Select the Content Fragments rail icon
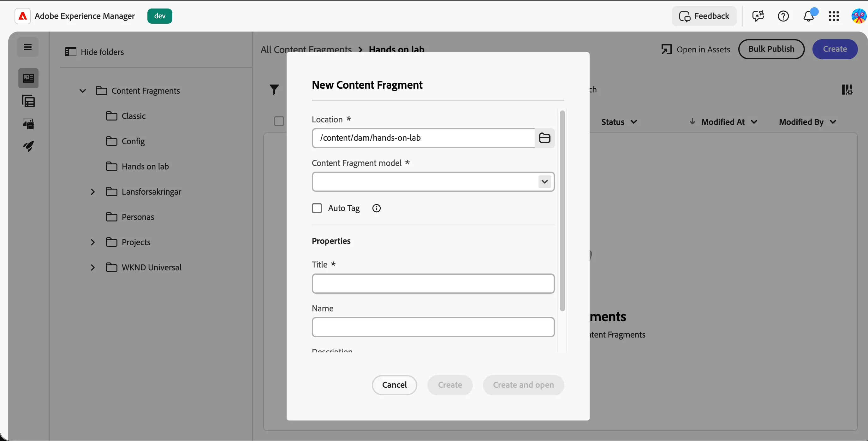868x441 pixels. tap(28, 78)
